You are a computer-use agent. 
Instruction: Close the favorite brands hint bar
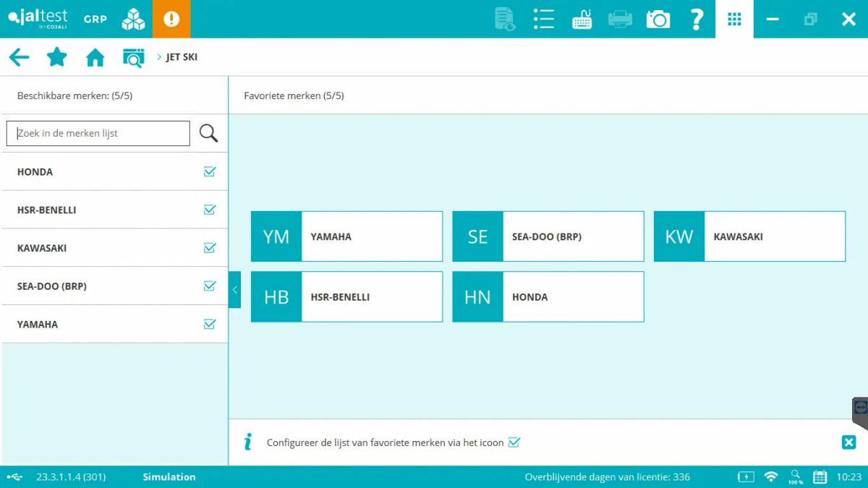tap(848, 442)
